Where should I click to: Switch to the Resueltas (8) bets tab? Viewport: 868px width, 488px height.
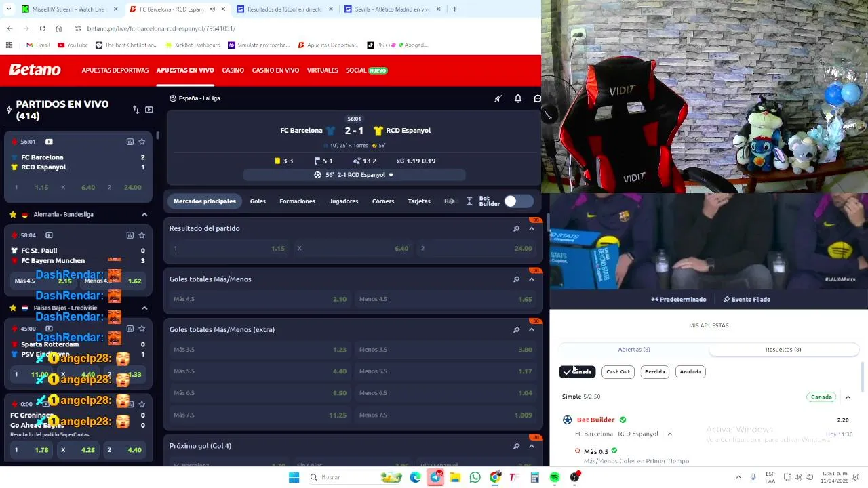tap(783, 350)
